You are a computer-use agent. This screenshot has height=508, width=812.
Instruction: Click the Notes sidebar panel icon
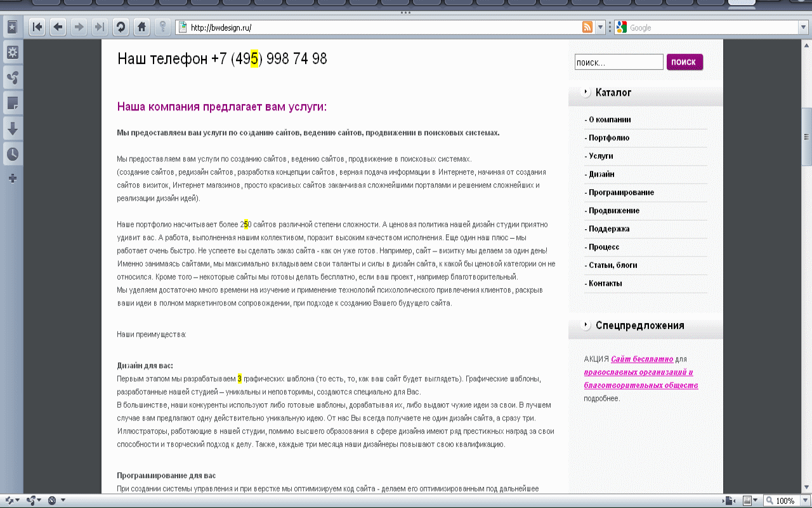click(13, 102)
